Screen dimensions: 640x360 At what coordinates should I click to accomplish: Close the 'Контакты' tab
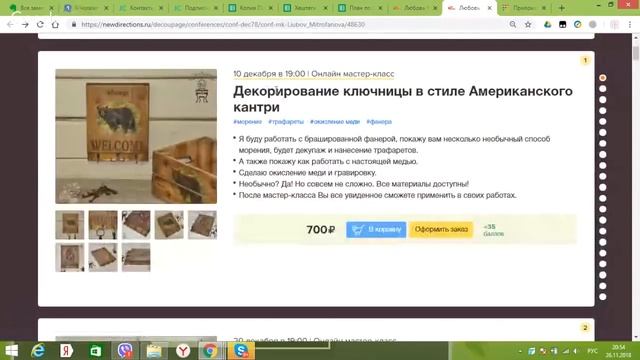(161, 8)
